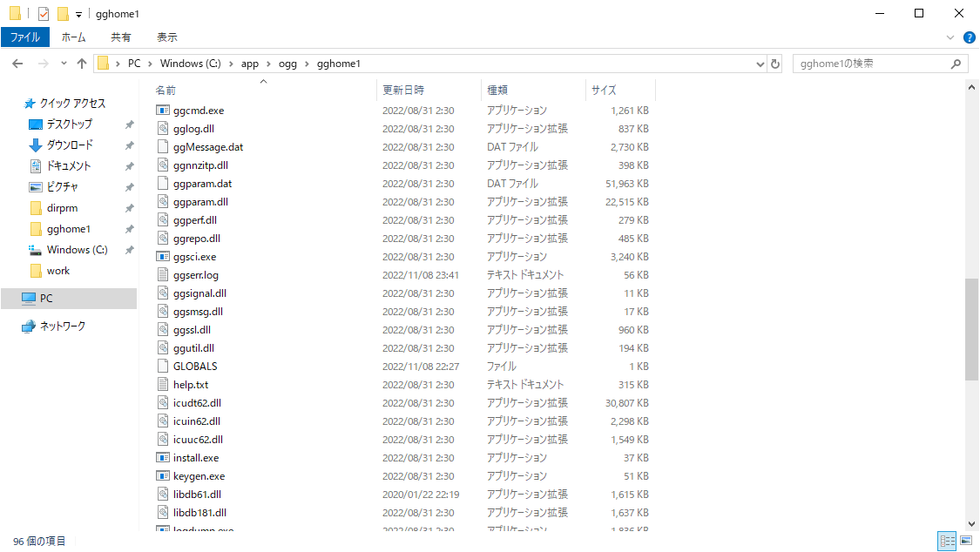Go forward with the forward arrow
Viewport: 980px width, 552px height.
tap(43, 64)
